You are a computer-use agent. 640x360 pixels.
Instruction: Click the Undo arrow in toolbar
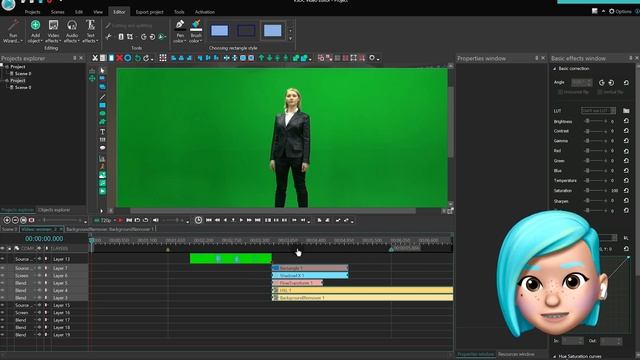click(x=138, y=58)
